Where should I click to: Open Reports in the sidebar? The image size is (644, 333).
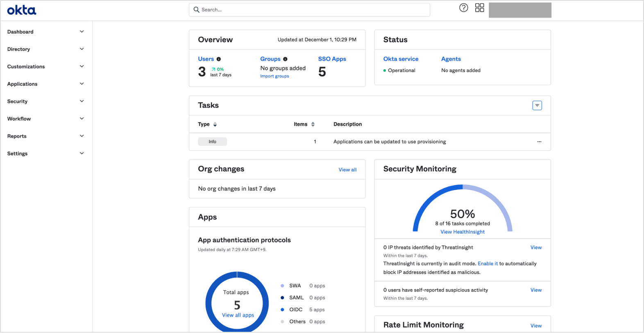click(x=17, y=136)
